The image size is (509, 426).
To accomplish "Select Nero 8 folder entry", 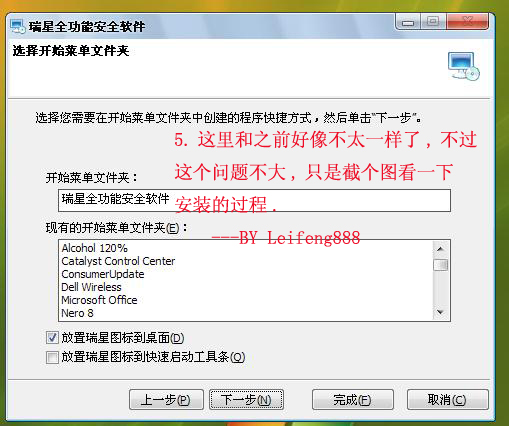I will tap(77, 313).
